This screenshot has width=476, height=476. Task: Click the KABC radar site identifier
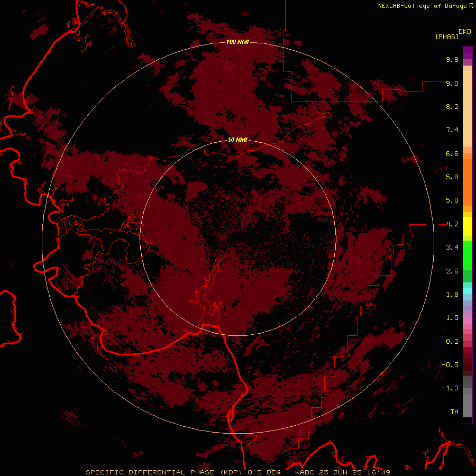(305, 472)
